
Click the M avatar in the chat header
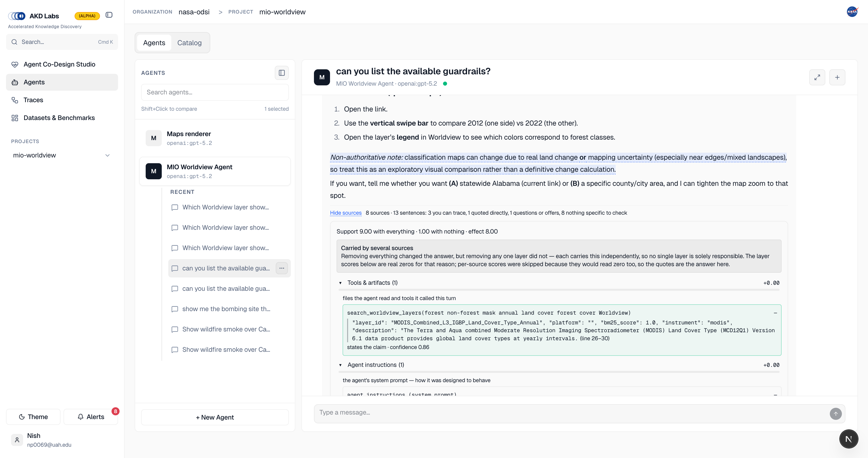(322, 77)
